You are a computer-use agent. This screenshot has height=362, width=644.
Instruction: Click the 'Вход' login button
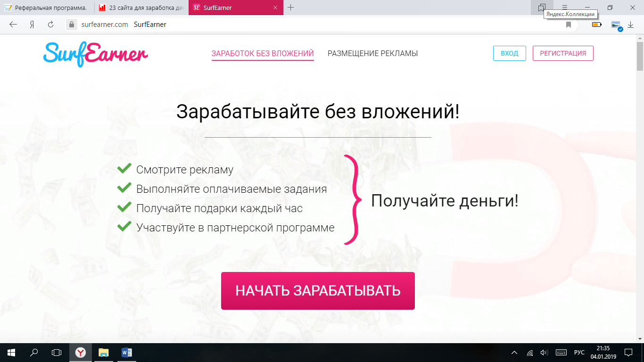(x=509, y=53)
